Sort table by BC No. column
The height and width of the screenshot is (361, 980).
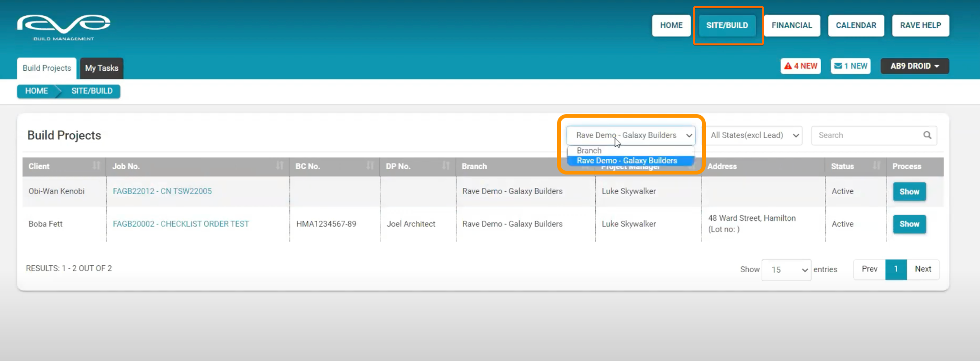[370, 166]
